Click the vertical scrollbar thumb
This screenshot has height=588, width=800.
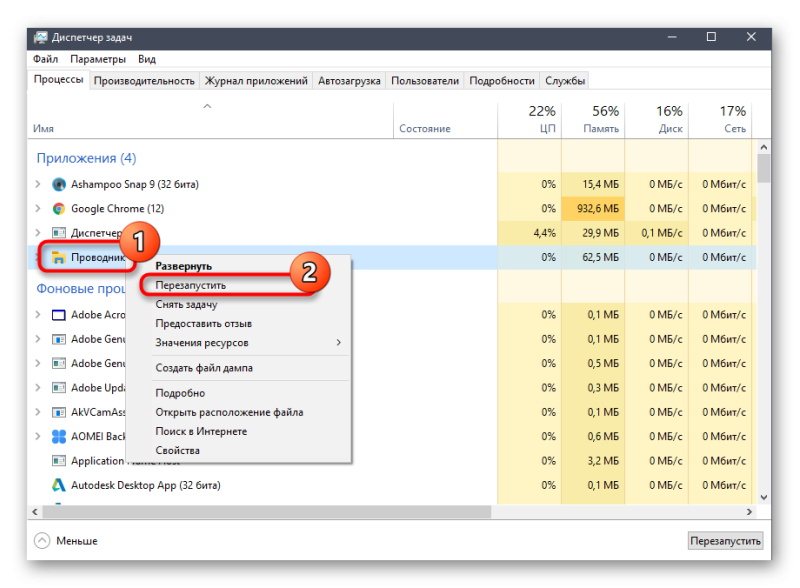pyautogui.click(x=764, y=168)
